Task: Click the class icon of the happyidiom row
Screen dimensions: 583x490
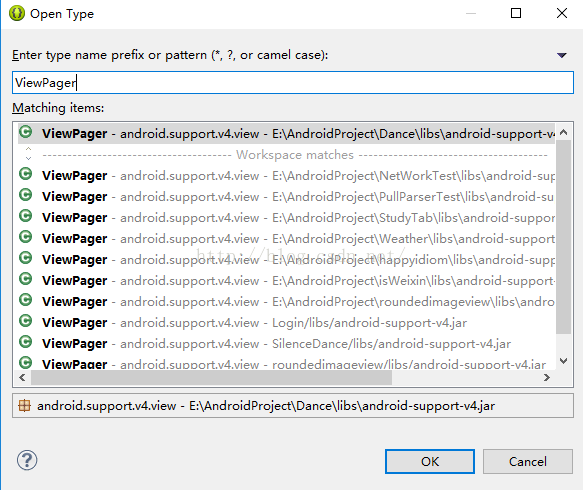Action: (26, 258)
